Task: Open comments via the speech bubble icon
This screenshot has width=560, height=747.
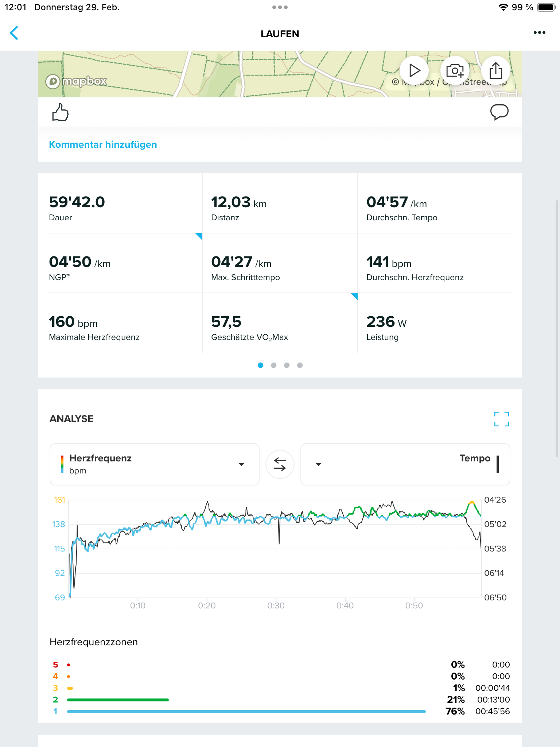Action: [499, 112]
